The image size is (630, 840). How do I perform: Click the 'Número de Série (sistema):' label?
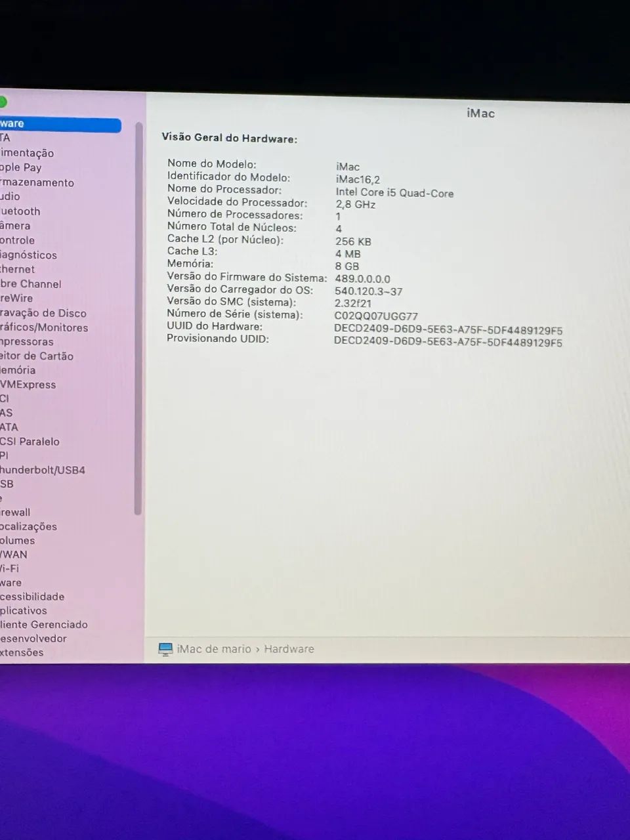[x=234, y=314]
